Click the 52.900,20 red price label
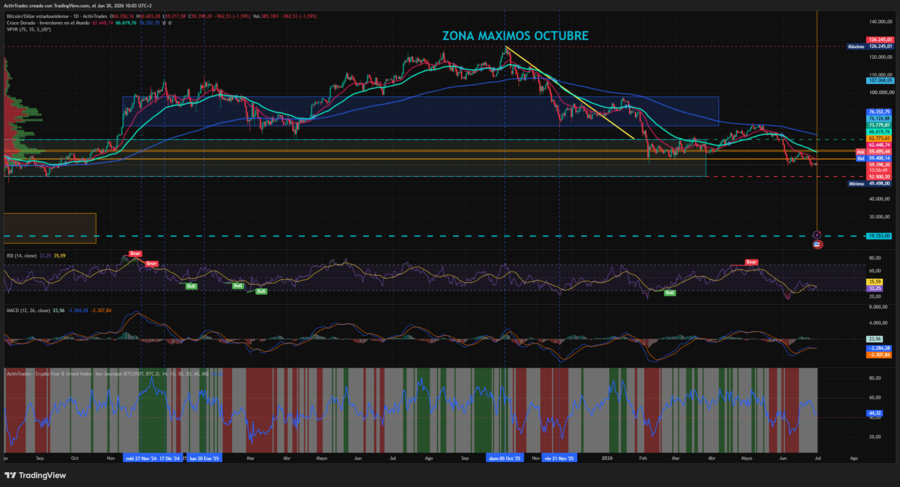Image resolution: width=900 pixels, height=487 pixels. (879, 177)
